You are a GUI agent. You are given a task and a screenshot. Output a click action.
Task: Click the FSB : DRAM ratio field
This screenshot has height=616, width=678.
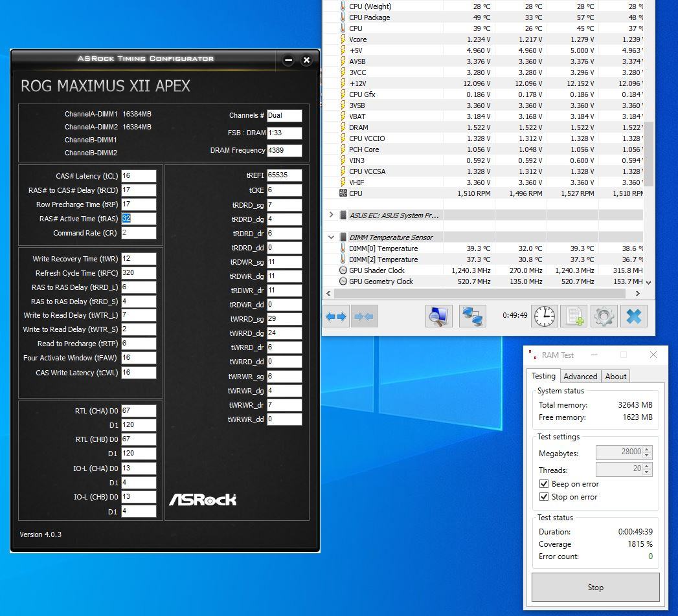284,133
